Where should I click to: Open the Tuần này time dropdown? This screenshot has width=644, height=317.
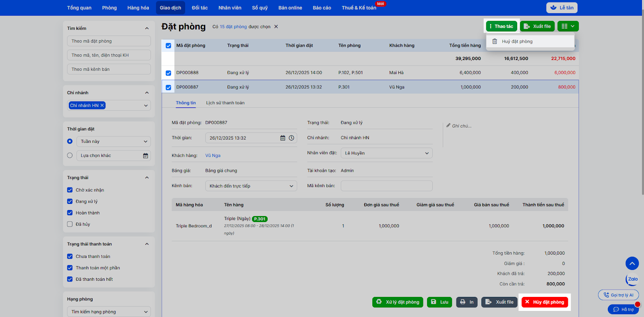click(x=114, y=142)
